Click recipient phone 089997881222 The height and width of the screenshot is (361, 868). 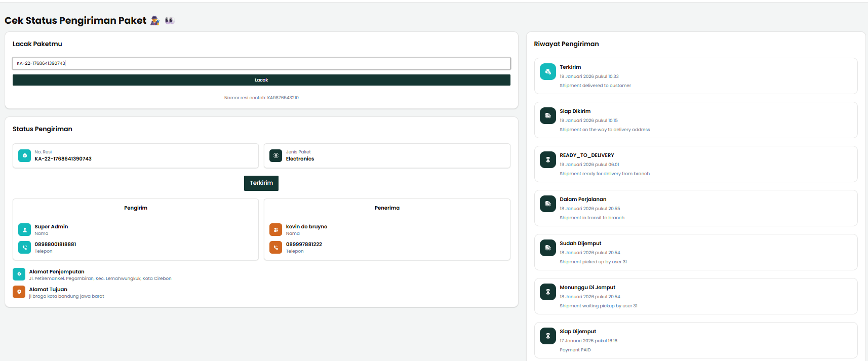pos(304,245)
